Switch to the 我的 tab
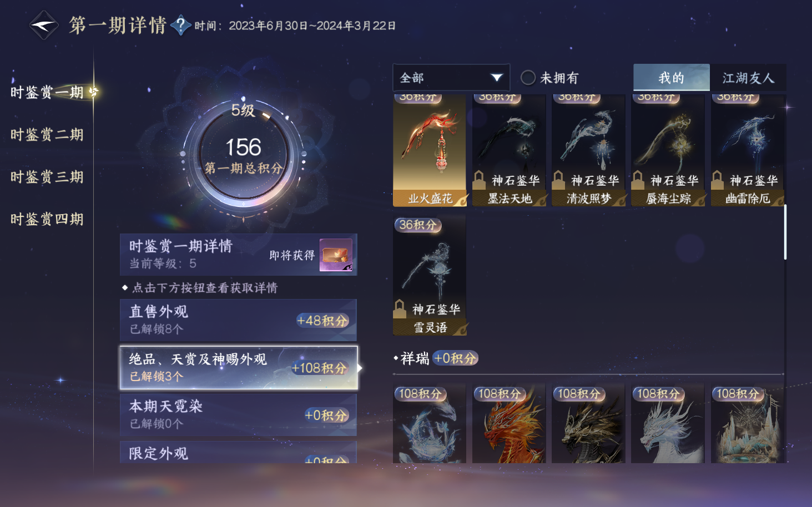812x507 pixels. (672, 78)
